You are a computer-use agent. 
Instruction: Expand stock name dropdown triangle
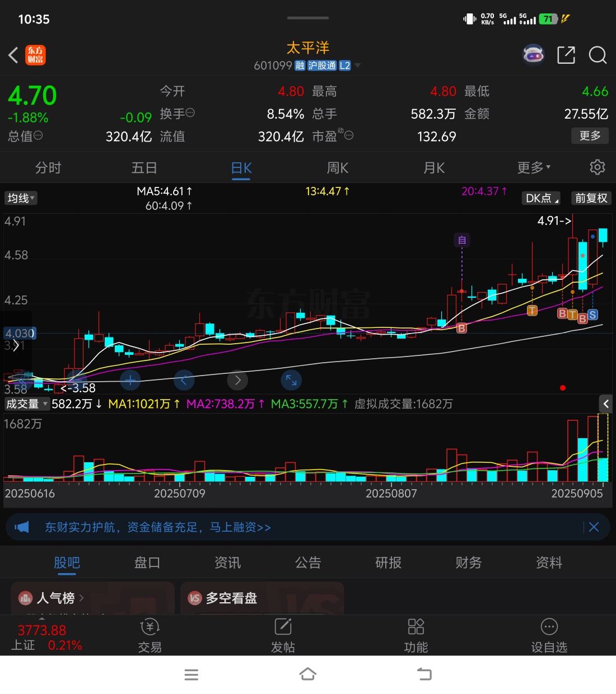click(x=358, y=65)
